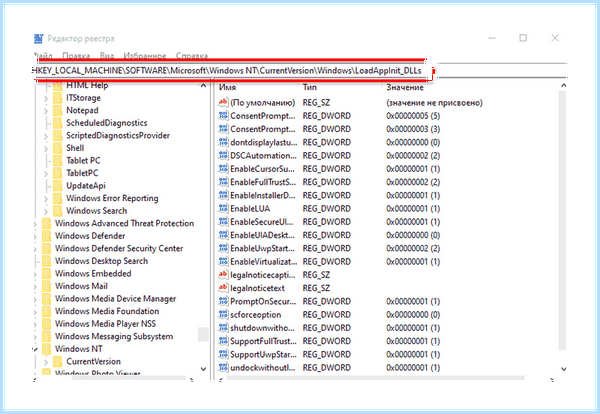Click the EnableLUA DWORD value icon
Screen dimensions: 600x414
(x=223, y=209)
